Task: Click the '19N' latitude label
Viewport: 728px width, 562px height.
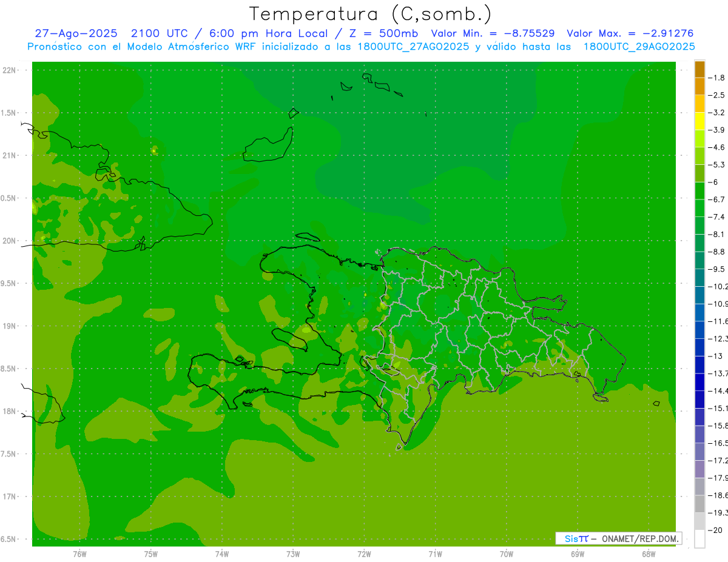Action: pos(10,326)
